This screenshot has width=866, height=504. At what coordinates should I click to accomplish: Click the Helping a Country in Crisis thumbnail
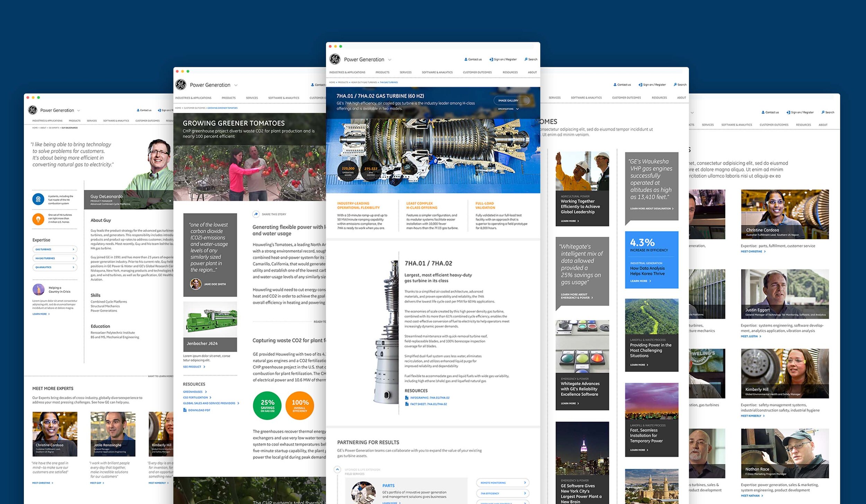38,289
